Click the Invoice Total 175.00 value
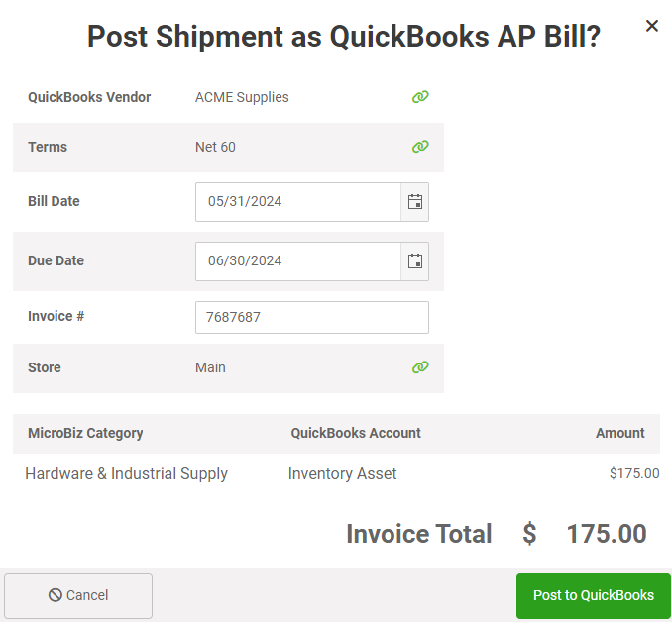This screenshot has width=672, height=622. coord(607,534)
